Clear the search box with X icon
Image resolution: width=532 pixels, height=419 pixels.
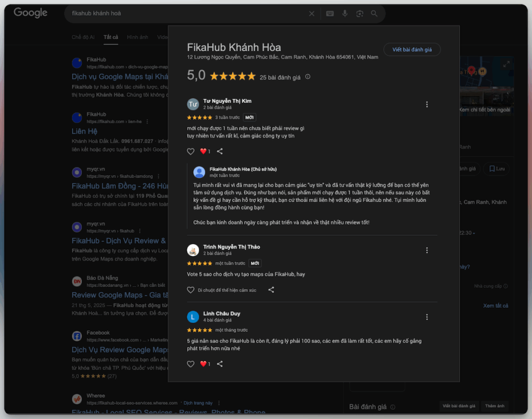[312, 13]
